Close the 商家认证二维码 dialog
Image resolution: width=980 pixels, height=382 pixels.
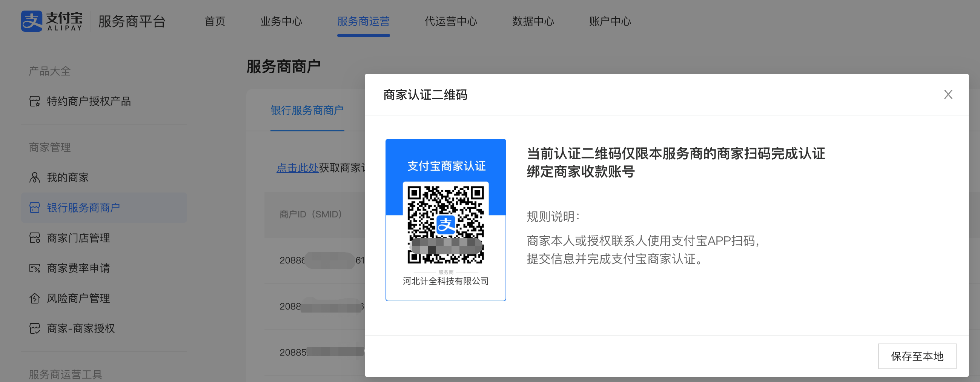click(x=948, y=94)
